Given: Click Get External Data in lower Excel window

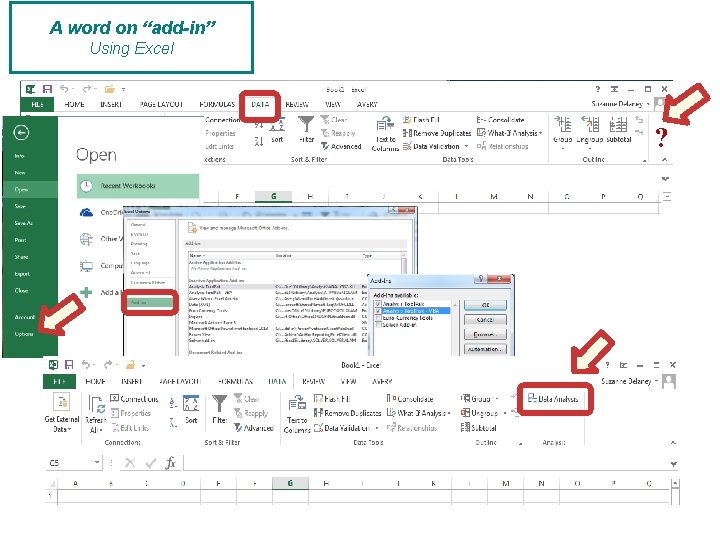Looking at the screenshot, I should tap(62, 413).
